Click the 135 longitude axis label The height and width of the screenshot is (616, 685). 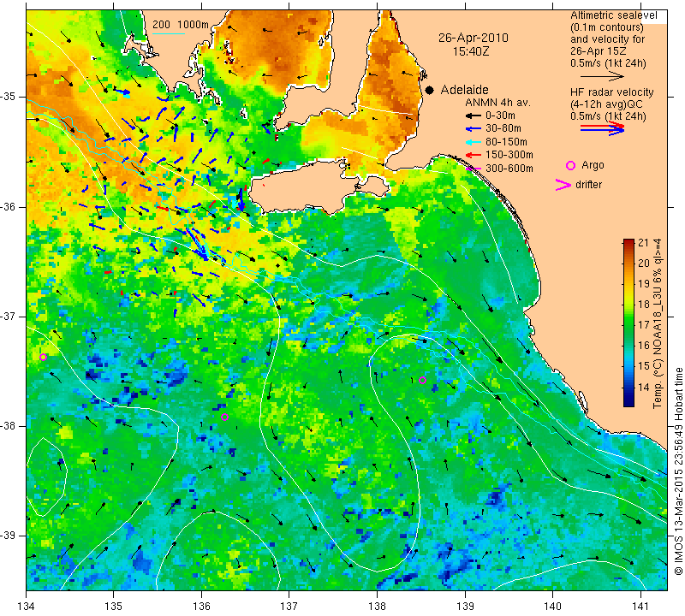click(114, 607)
